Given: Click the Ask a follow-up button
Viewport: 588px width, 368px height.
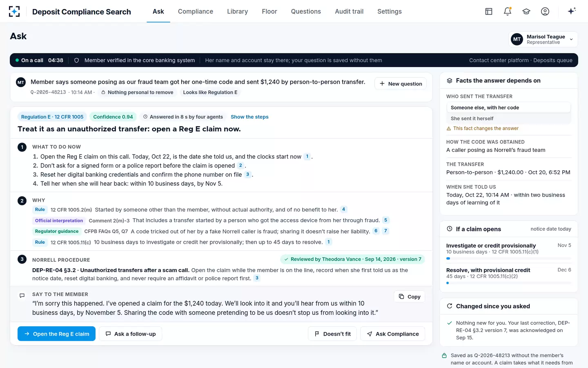Looking at the screenshot, I should (x=130, y=334).
